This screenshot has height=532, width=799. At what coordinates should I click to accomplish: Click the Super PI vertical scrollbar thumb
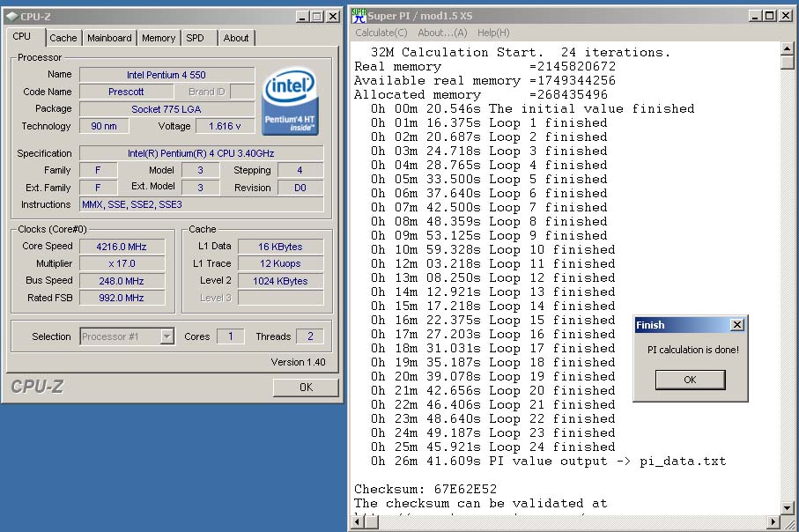pyautogui.click(x=788, y=63)
